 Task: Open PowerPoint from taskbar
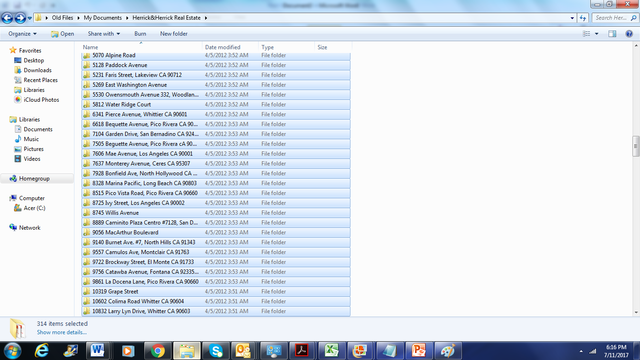[x=418, y=351]
